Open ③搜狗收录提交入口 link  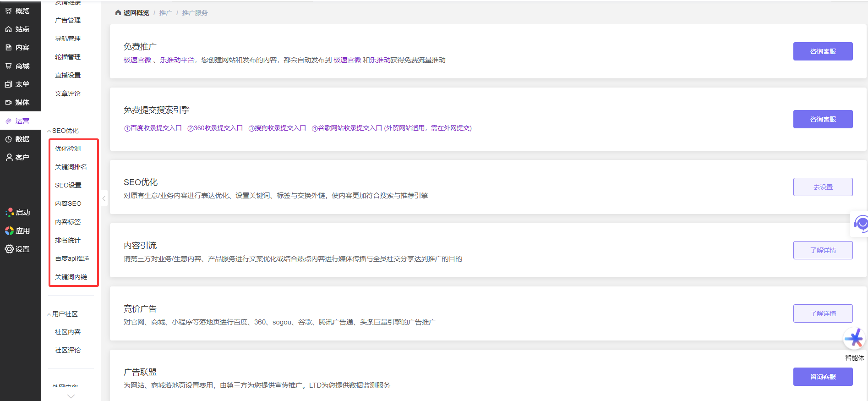pyautogui.click(x=277, y=128)
